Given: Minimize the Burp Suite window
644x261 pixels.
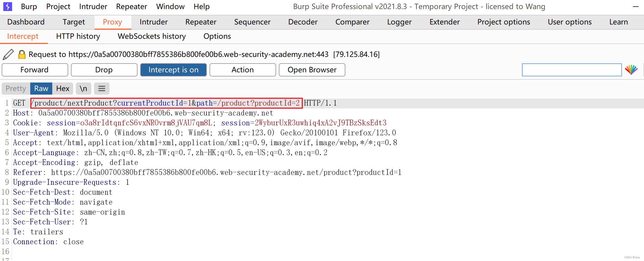Looking at the screenshot, I should [x=635, y=7].
